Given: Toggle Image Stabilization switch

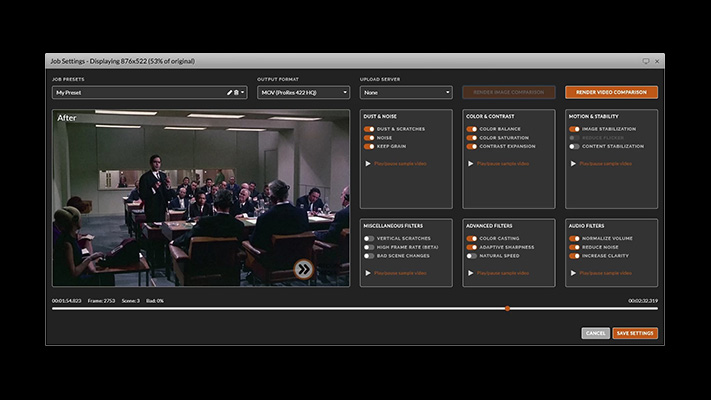Looking at the screenshot, I should (x=575, y=129).
